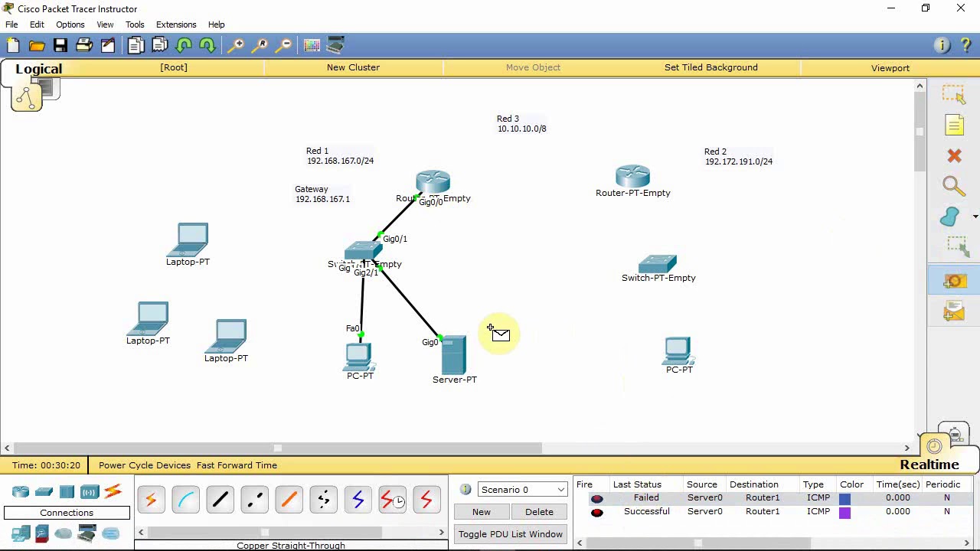Select the WAN Emulation cloud category

point(64,533)
